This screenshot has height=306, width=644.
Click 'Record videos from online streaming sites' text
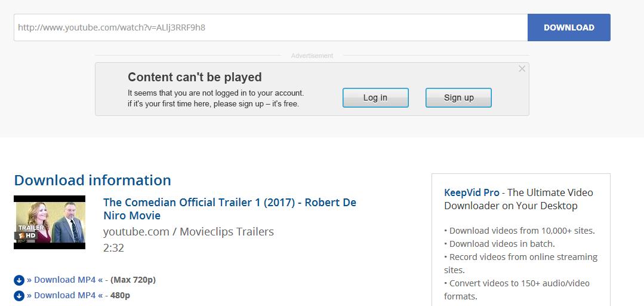(521, 263)
